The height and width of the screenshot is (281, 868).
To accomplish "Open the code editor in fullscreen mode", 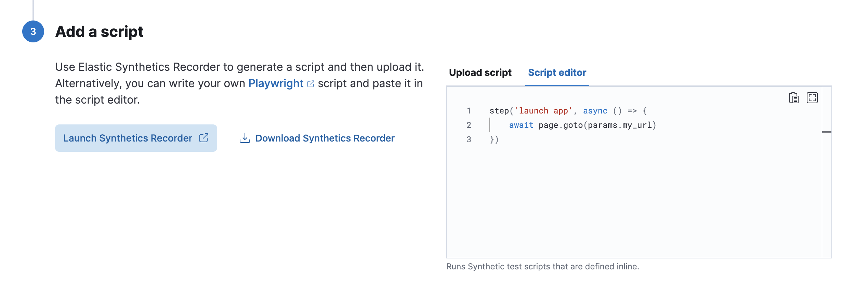I will (x=812, y=98).
